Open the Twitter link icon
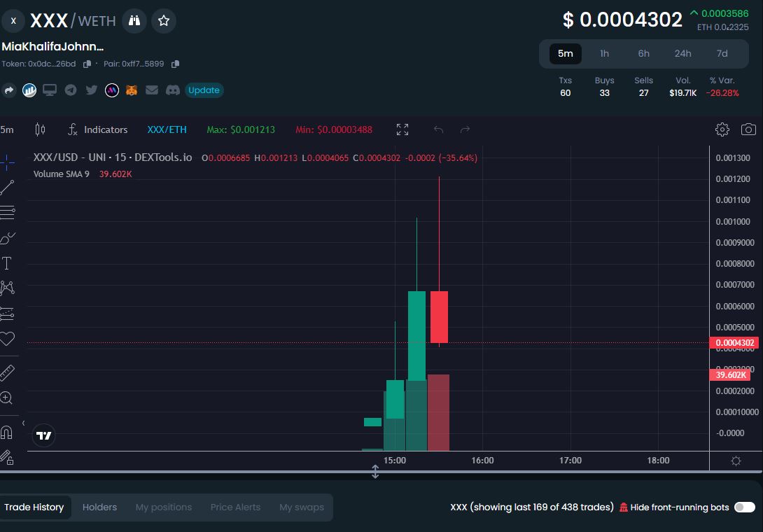 click(x=91, y=90)
